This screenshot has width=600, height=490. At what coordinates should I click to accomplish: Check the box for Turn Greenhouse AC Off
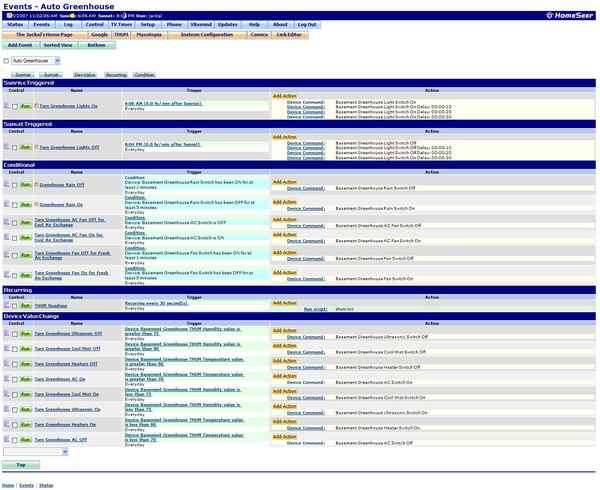tap(15, 440)
